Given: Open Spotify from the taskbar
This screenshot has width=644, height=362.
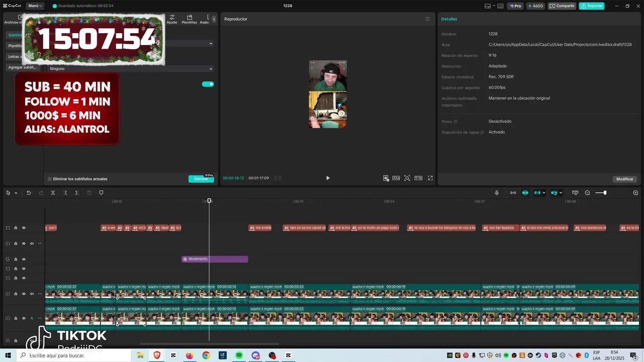Looking at the screenshot, I should pyautogui.click(x=239, y=355).
